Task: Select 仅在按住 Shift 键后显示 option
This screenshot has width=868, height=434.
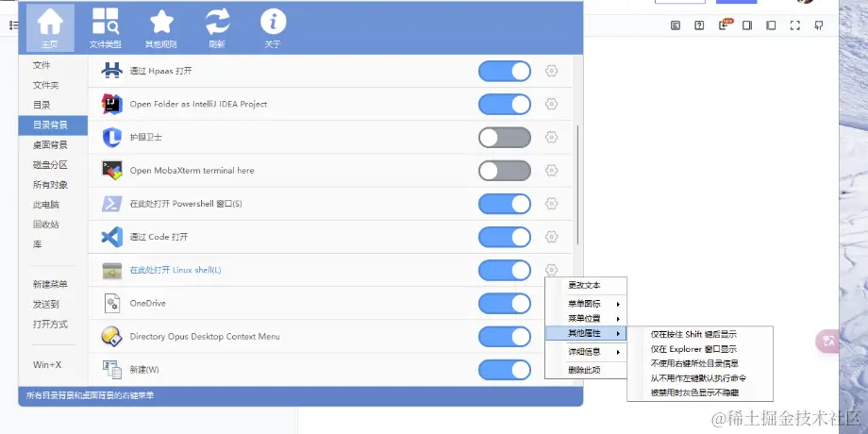Action: (700, 334)
